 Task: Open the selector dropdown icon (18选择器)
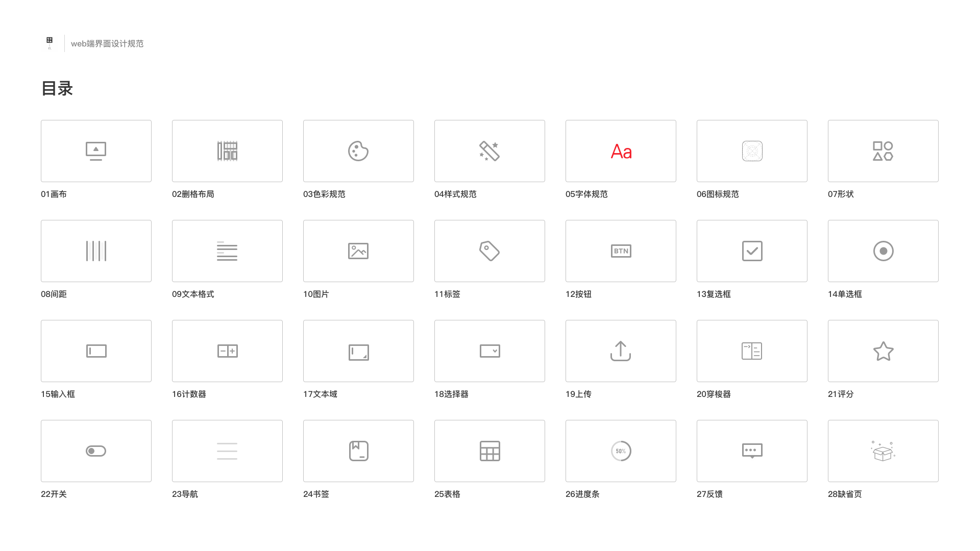pyautogui.click(x=489, y=351)
